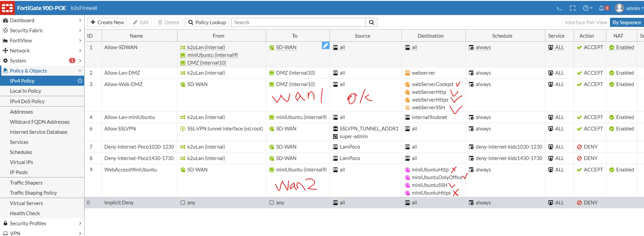Click the LamPoco source in policy 7
644x236 pixels.
350,147
